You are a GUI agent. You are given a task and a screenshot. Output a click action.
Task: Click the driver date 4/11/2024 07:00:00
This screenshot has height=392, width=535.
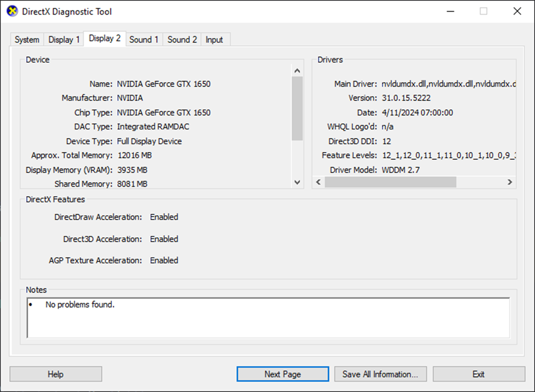(417, 113)
